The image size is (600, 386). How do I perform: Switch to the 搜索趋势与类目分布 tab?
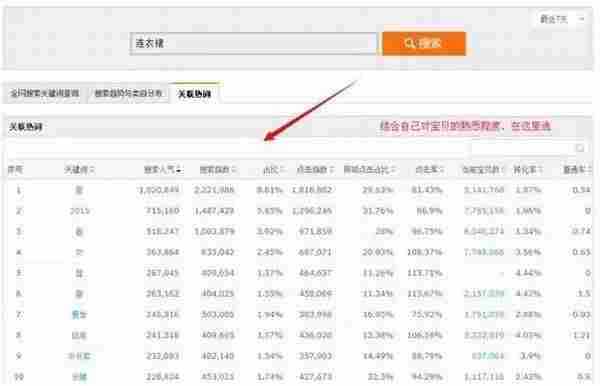(x=128, y=93)
